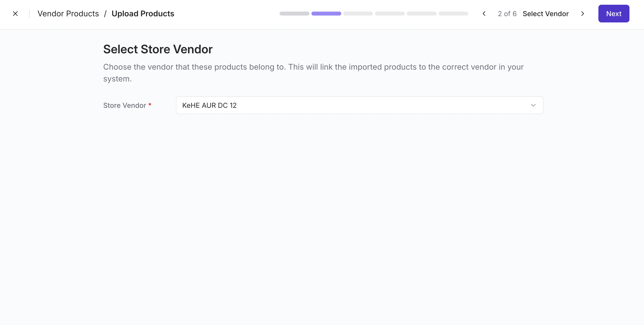Advance a step with the right chevron
This screenshot has height=325, width=644.
pos(582,14)
